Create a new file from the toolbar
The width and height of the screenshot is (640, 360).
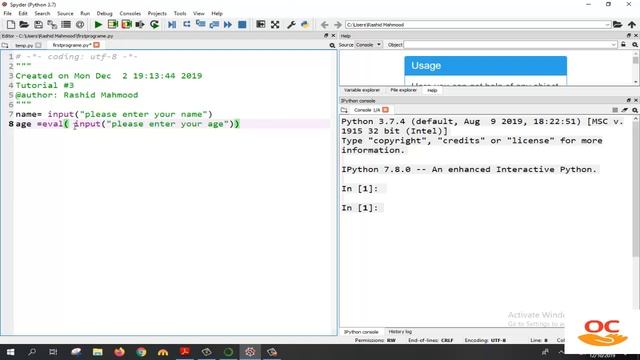click(x=11, y=24)
